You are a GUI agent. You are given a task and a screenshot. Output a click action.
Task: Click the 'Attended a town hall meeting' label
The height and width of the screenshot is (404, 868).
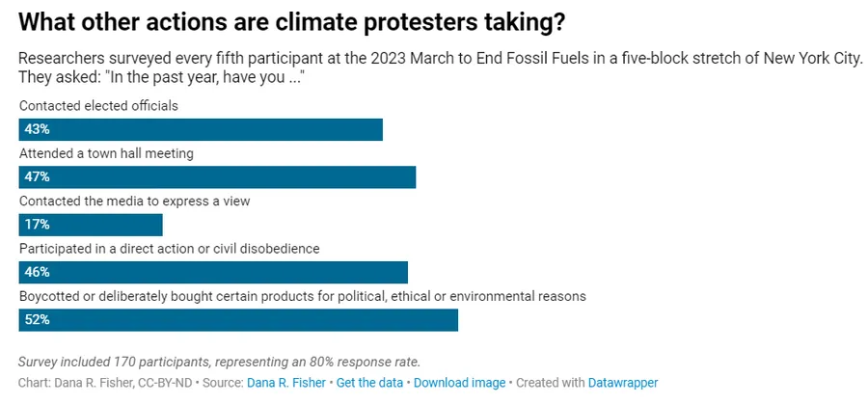pyautogui.click(x=106, y=153)
